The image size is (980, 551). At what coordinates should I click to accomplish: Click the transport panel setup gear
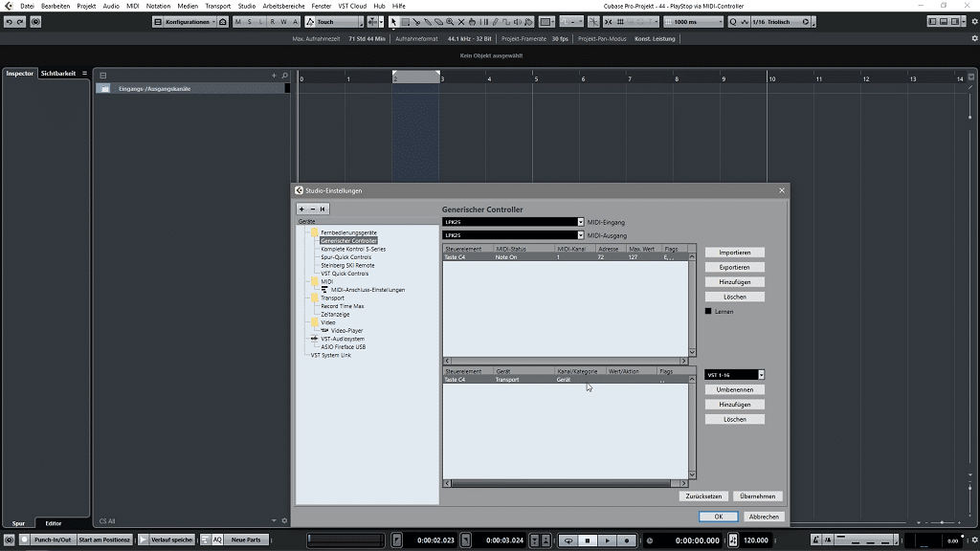(x=974, y=540)
